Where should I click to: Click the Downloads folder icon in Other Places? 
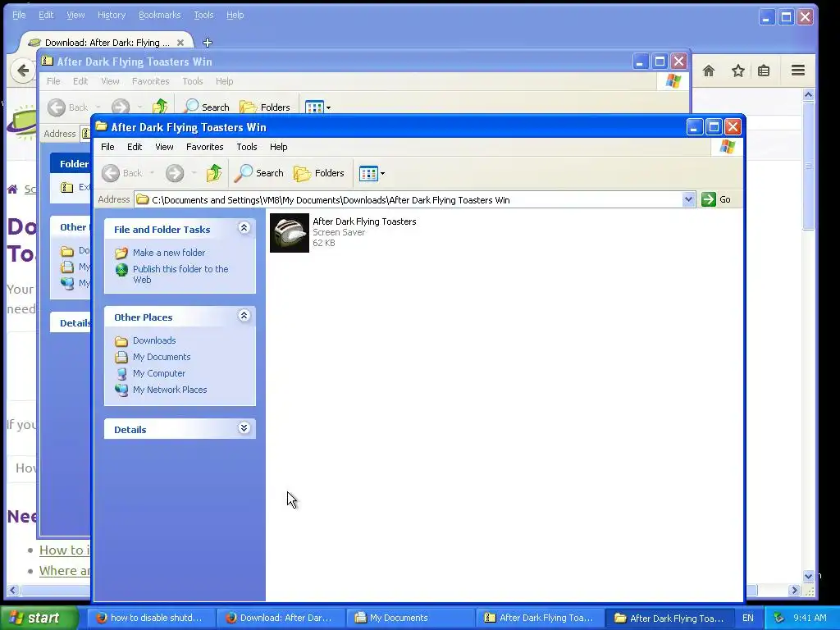tap(121, 340)
